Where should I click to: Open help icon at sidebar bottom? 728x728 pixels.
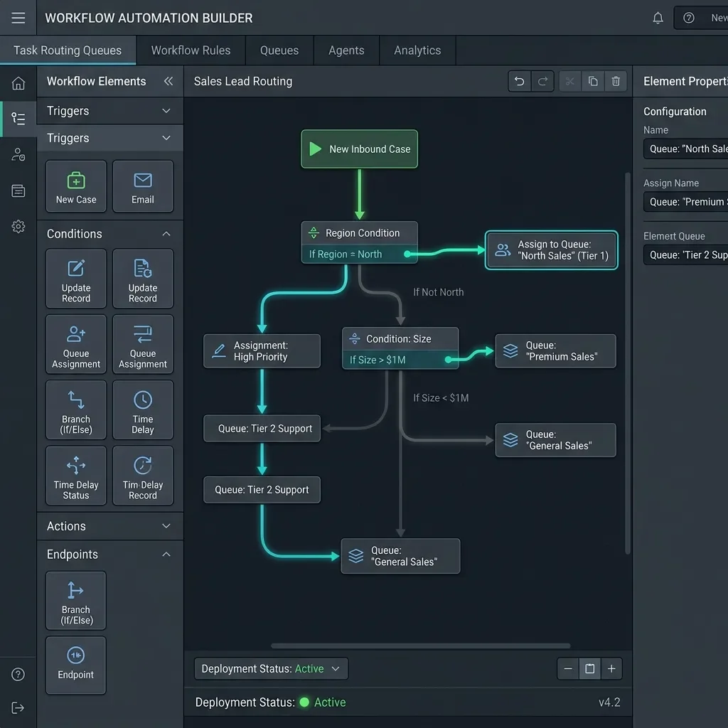(18, 674)
